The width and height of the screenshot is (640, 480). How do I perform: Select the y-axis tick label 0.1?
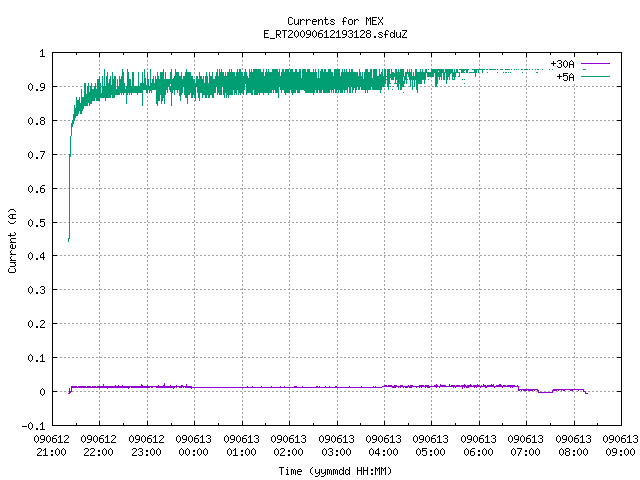click(36, 358)
